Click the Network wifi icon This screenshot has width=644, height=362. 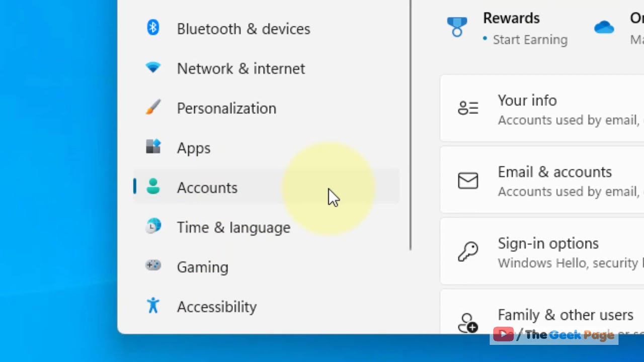click(x=153, y=67)
